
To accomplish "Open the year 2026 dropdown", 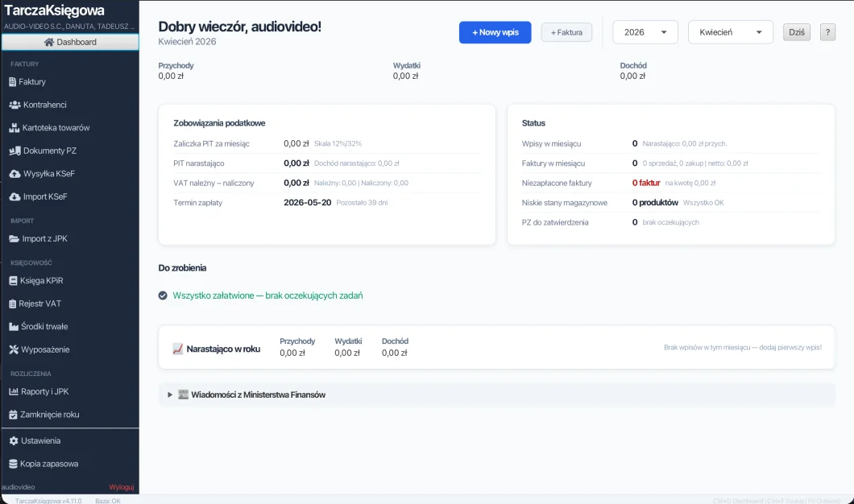I will [x=645, y=31].
